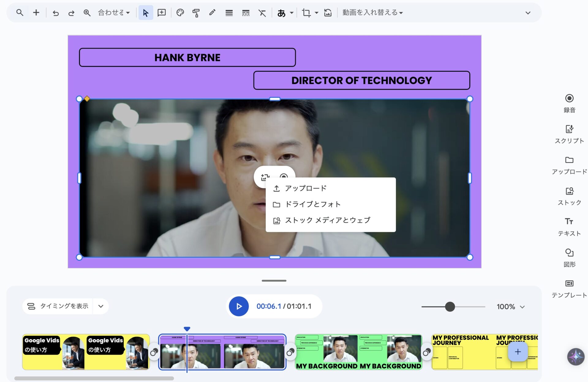The height and width of the screenshot is (382, 588).
Task: Choose アップロード from popup menu
Action: (x=305, y=188)
